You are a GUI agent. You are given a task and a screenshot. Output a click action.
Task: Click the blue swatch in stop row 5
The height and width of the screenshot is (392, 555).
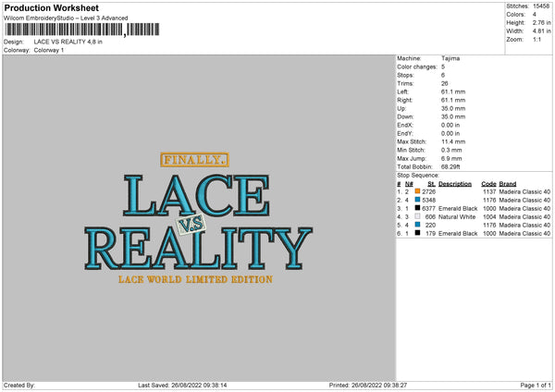coord(418,225)
